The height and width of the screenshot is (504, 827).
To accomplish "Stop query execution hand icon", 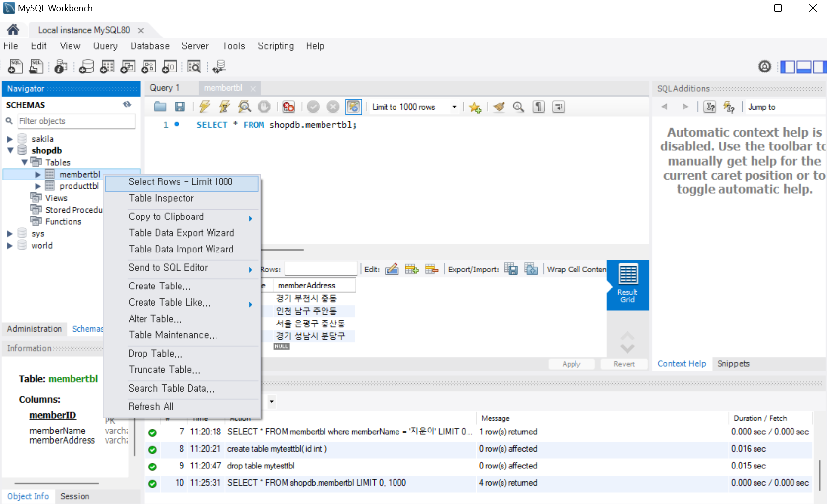I will coord(264,107).
